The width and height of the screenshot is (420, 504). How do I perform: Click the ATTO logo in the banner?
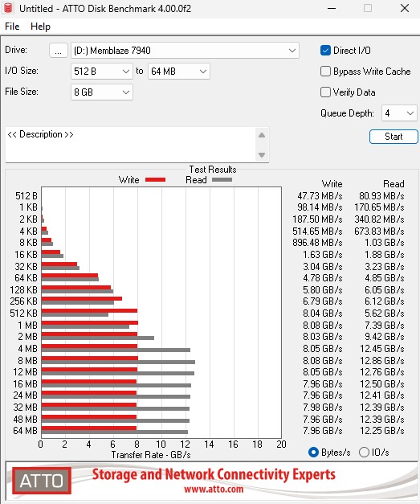tap(42, 481)
